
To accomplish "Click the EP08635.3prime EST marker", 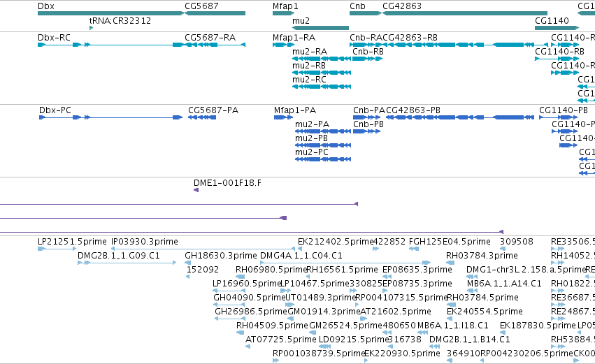I will (x=387, y=277).
